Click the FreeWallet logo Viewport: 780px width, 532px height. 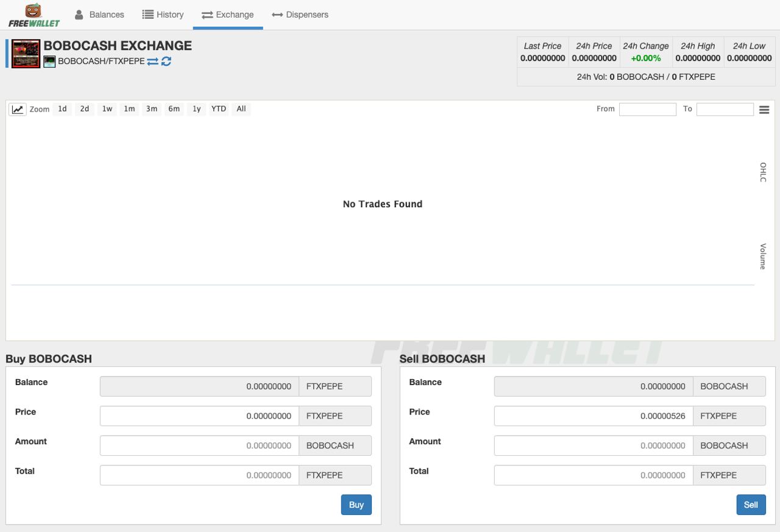point(34,15)
